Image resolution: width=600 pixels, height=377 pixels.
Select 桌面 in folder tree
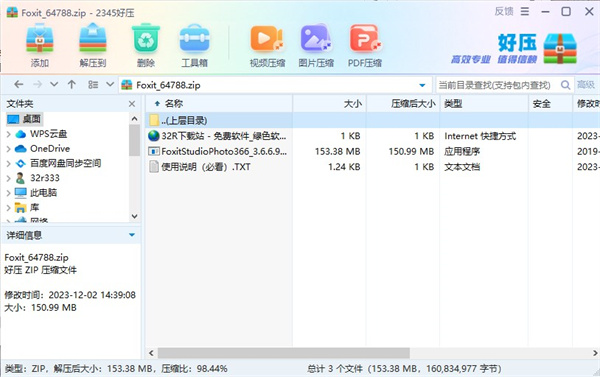point(31,119)
